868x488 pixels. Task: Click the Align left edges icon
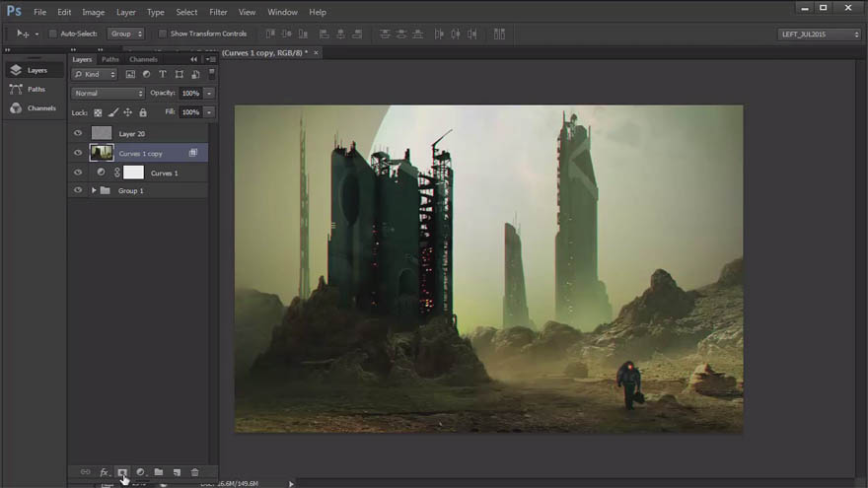pos(325,34)
